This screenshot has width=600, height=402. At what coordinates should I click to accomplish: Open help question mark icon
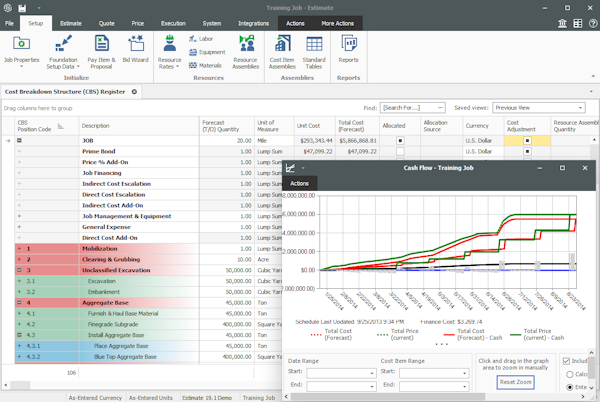click(593, 23)
